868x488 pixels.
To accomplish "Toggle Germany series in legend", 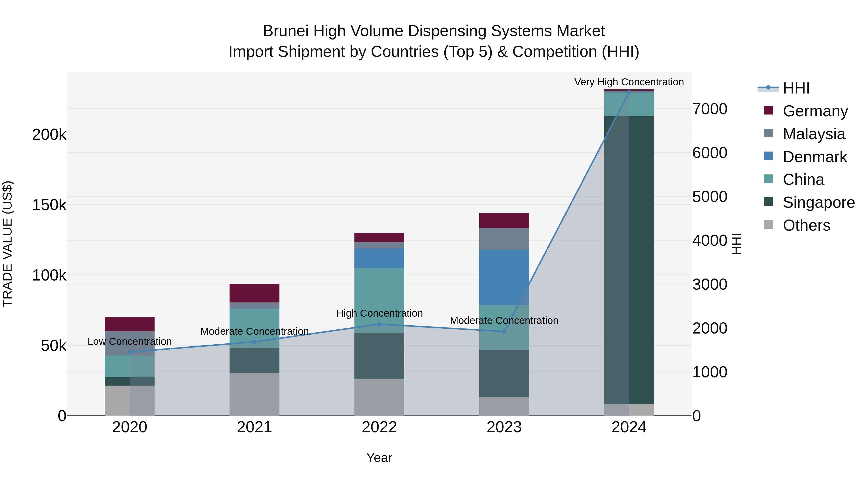I will tap(806, 111).
